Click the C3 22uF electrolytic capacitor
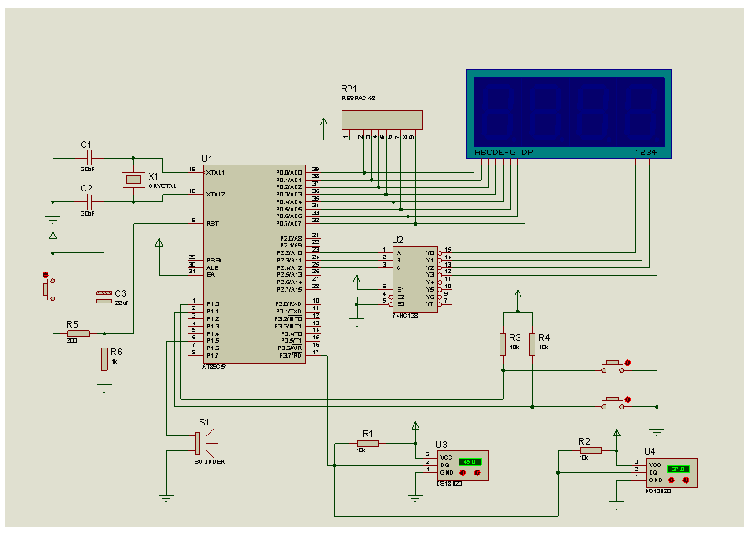756x539 pixels. click(x=104, y=295)
